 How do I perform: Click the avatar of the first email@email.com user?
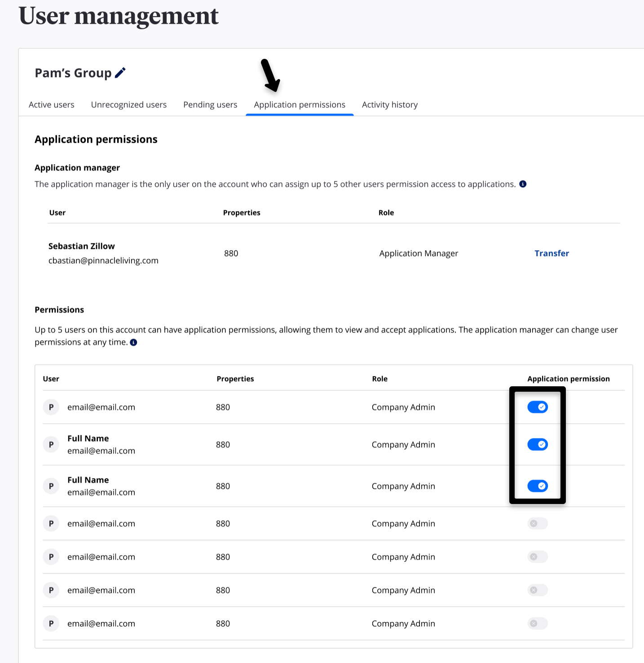tap(51, 407)
